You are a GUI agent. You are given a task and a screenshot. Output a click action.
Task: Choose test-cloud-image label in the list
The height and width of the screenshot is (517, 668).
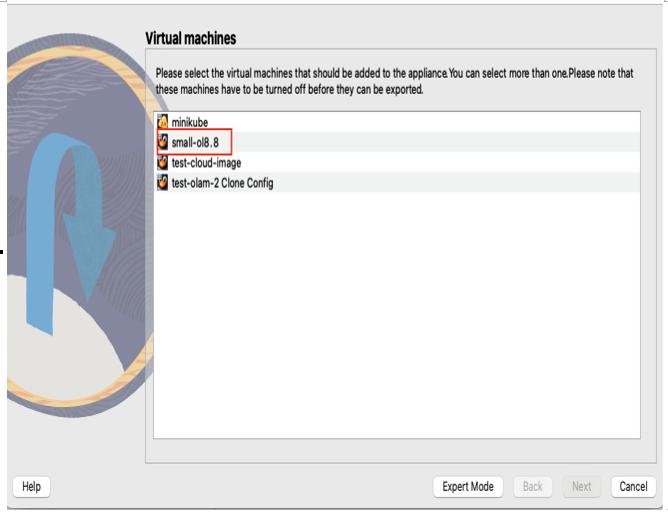[206, 163]
